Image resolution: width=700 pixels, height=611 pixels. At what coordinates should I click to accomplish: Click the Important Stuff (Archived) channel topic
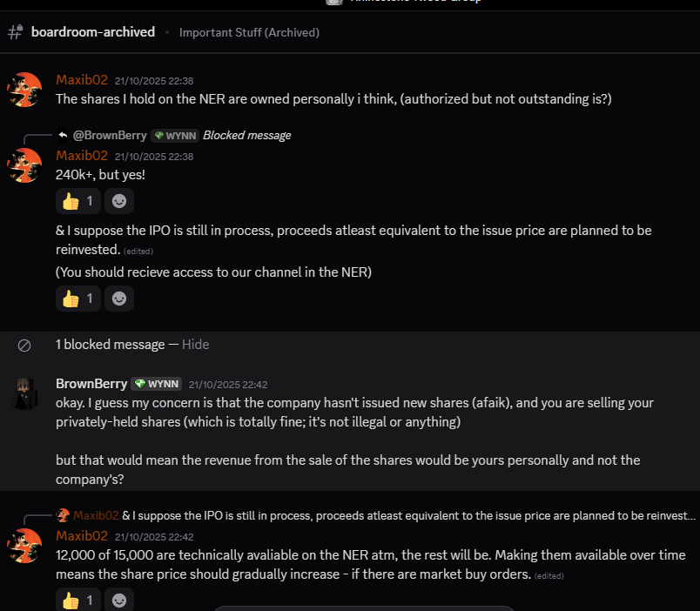(249, 33)
